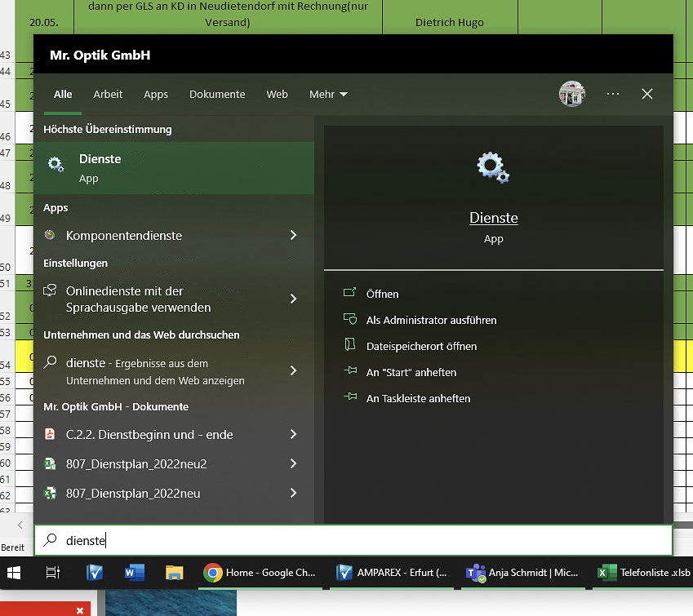Expand C.2.2. Dienstbeginn und - ende arrow
The image size is (693, 616).
[293, 435]
